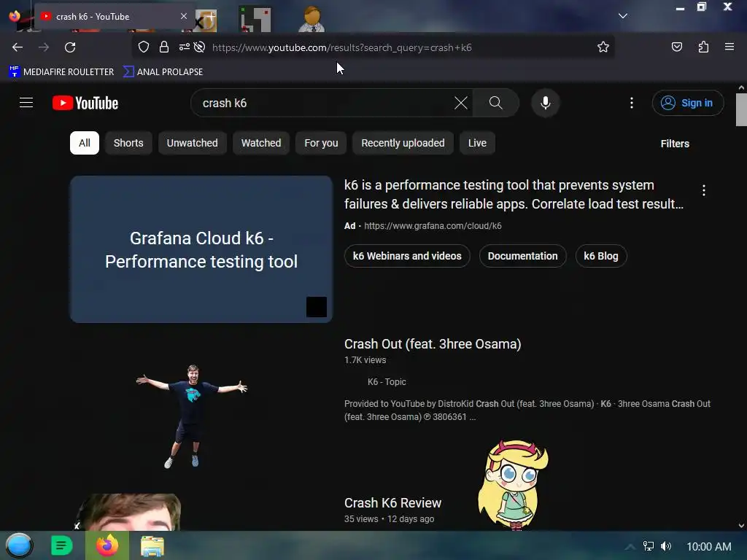Close the crash k6 - YouTube tab
Viewport: 747px width, 560px height.
click(183, 16)
